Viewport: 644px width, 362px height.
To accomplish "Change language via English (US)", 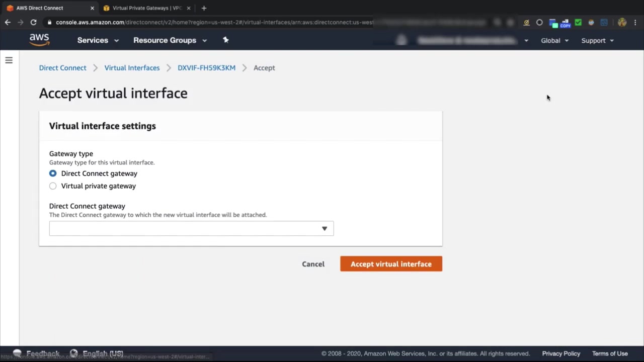I will [x=103, y=353].
